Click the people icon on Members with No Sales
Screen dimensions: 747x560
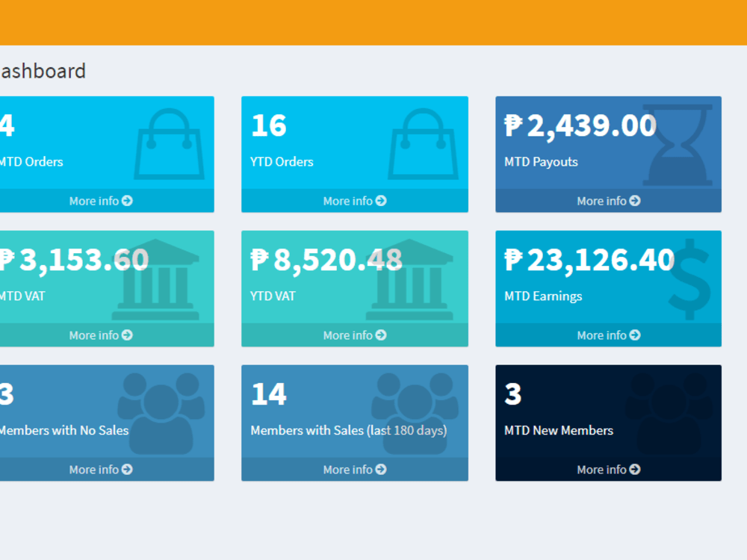pos(161,414)
